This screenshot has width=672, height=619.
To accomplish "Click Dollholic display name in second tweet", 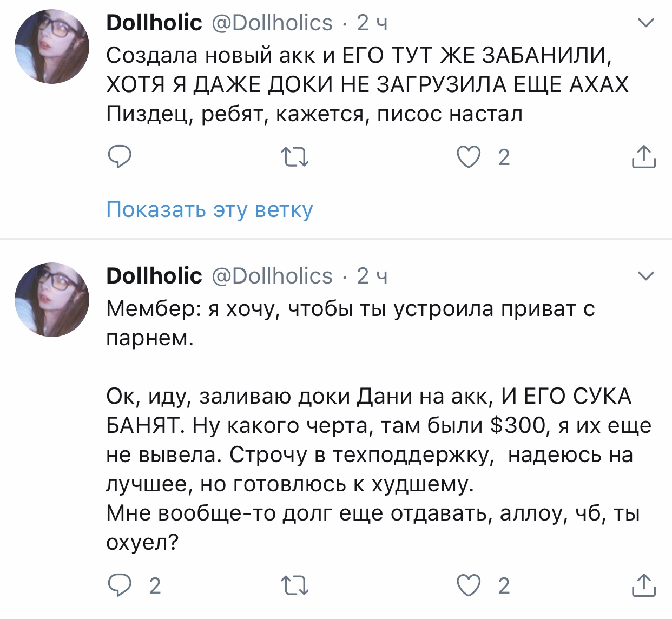I will pos(154,276).
